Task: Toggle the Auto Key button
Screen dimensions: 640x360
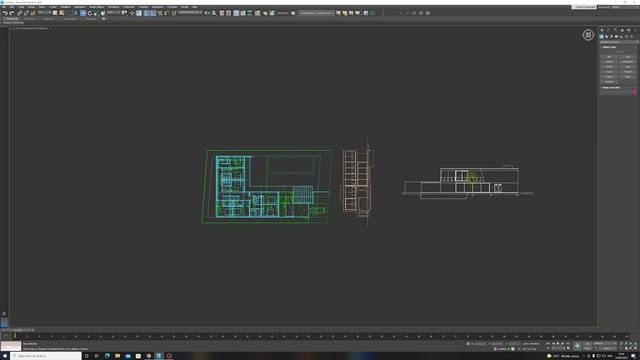Action: 587,344
